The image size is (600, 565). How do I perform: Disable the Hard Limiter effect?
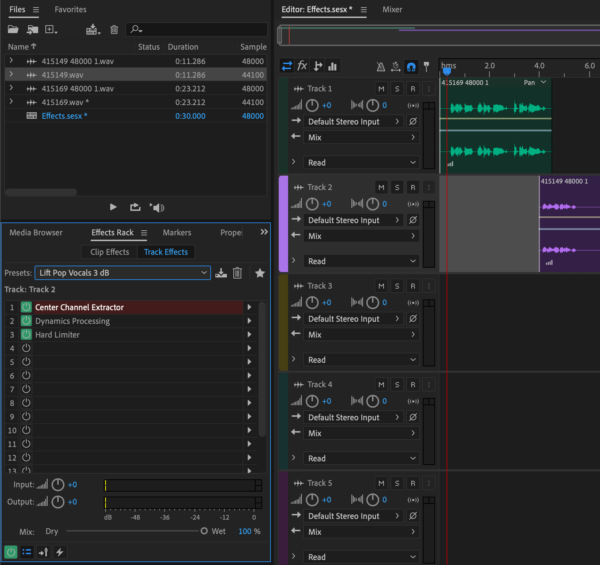tap(26, 335)
